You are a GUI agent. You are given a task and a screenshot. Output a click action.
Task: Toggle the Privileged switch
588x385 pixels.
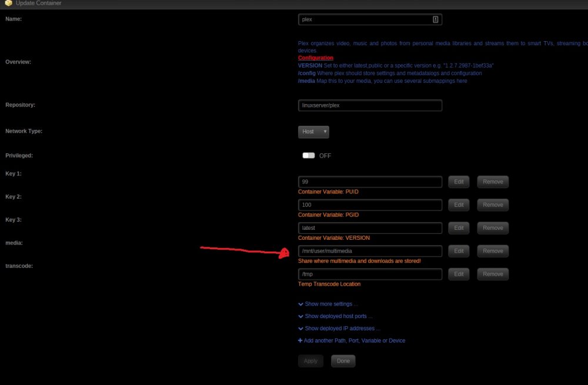pyautogui.click(x=309, y=156)
